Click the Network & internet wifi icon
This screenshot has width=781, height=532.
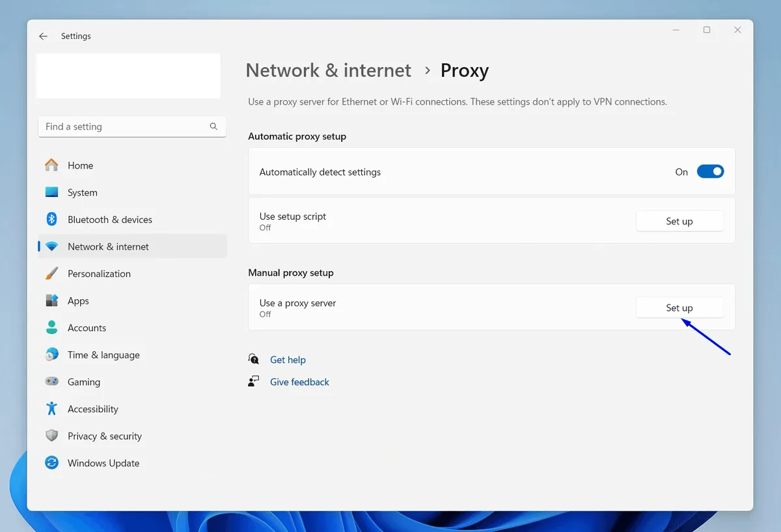[51, 246]
